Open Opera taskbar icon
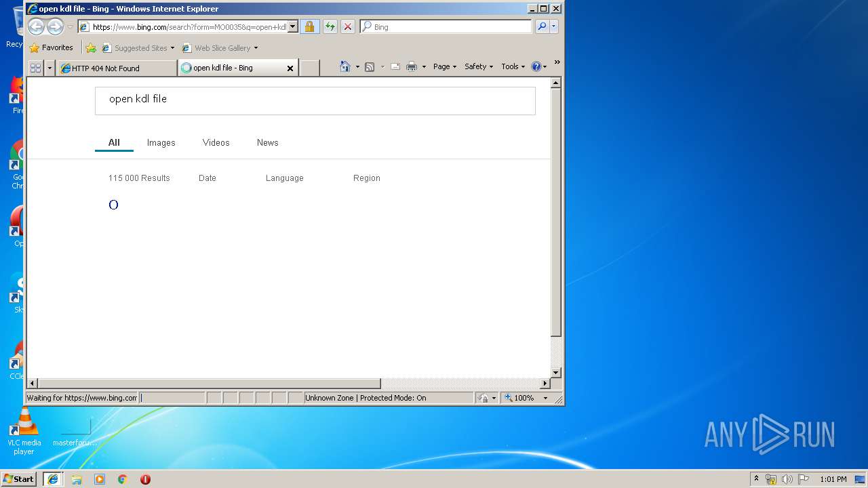 (145, 479)
